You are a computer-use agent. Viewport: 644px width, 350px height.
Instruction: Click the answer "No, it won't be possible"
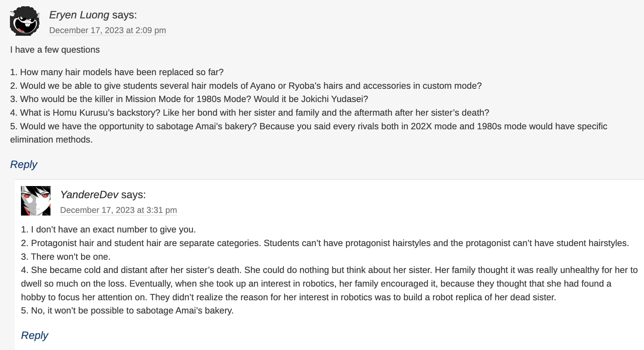tap(127, 311)
